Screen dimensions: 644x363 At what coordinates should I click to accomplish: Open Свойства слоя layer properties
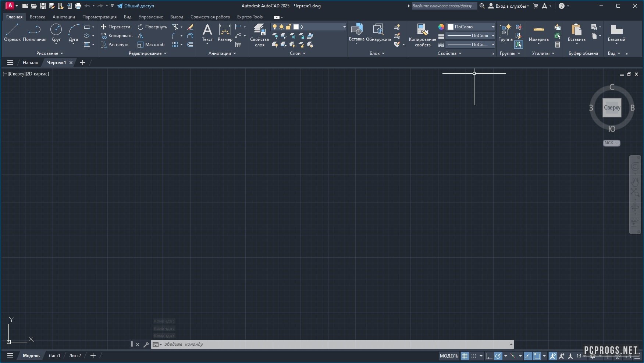click(259, 35)
